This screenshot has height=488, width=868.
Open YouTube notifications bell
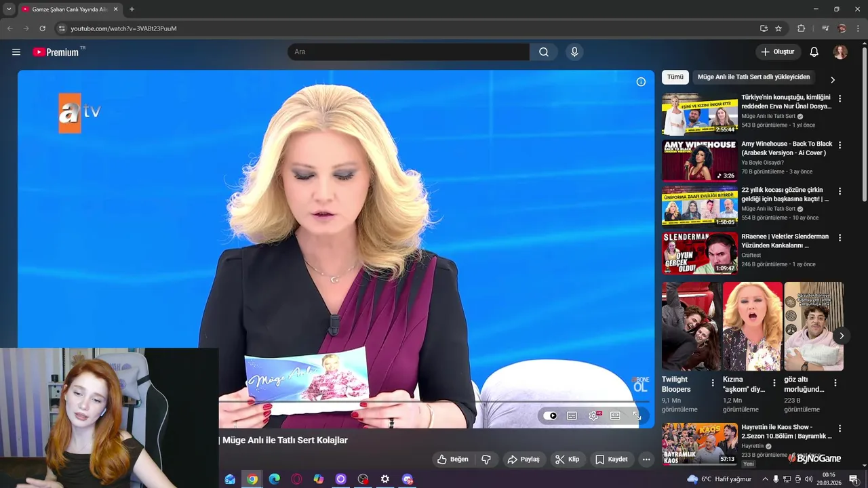tap(814, 52)
